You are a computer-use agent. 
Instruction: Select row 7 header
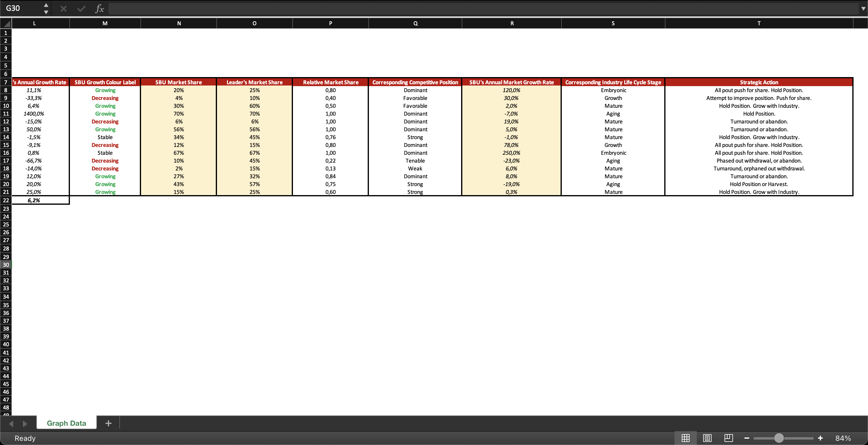(6, 82)
